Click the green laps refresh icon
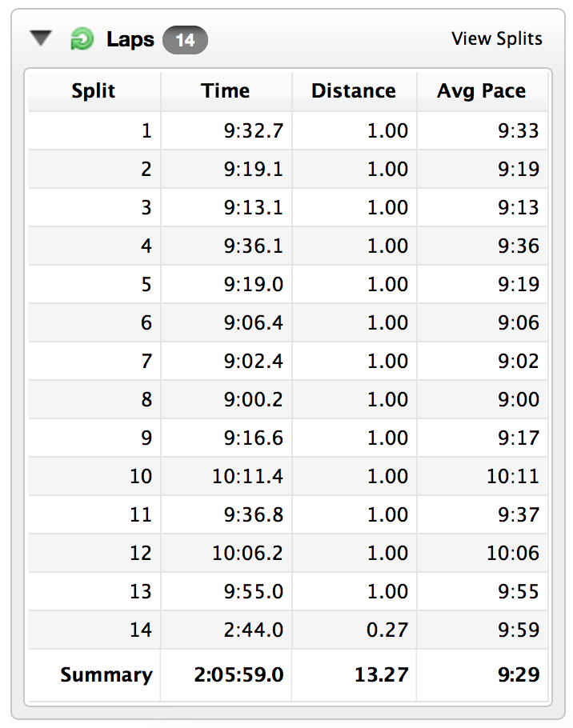573x728 pixels. (x=82, y=39)
